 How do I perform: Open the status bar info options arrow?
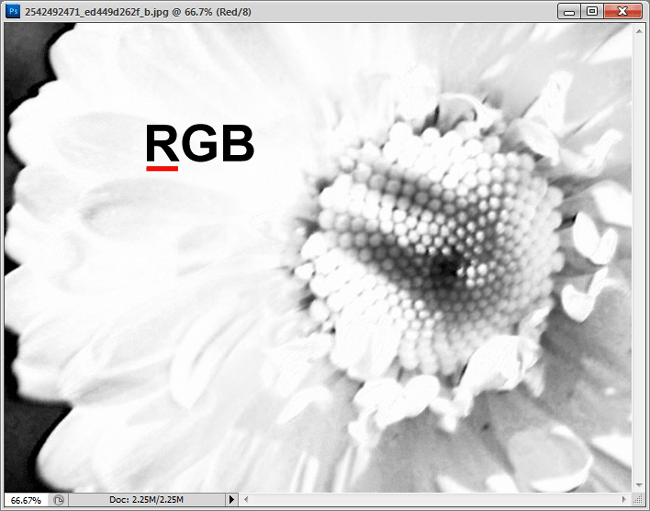click(x=231, y=500)
